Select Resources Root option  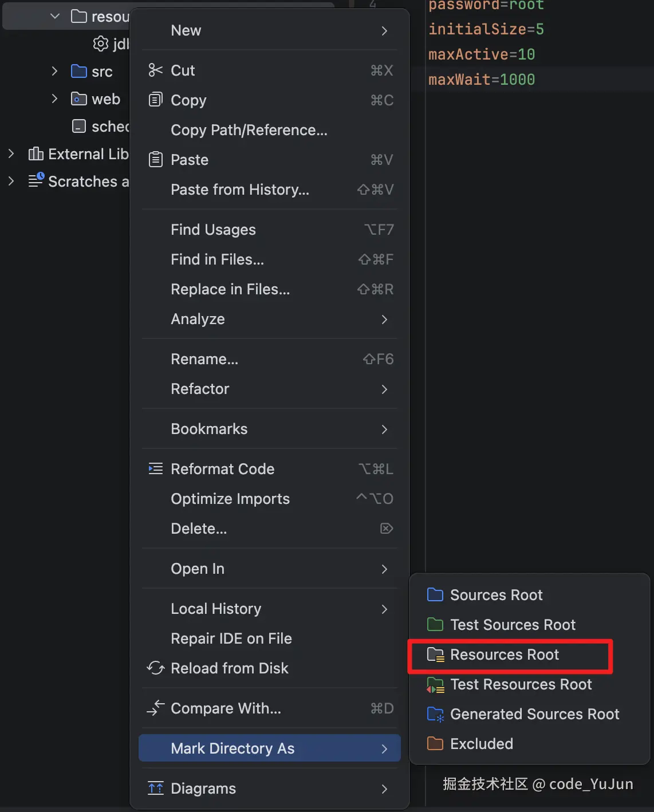tap(504, 655)
